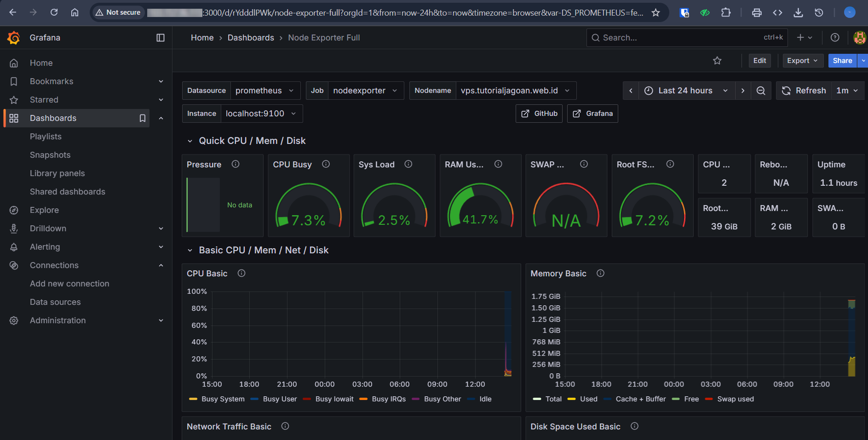Open the Nodename dropdown

tap(516, 91)
